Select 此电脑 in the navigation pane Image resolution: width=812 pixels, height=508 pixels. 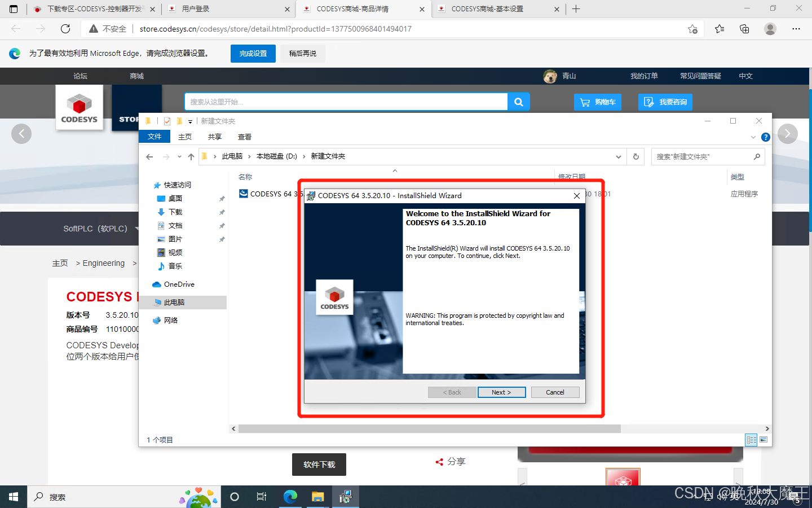pyautogui.click(x=174, y=303)
